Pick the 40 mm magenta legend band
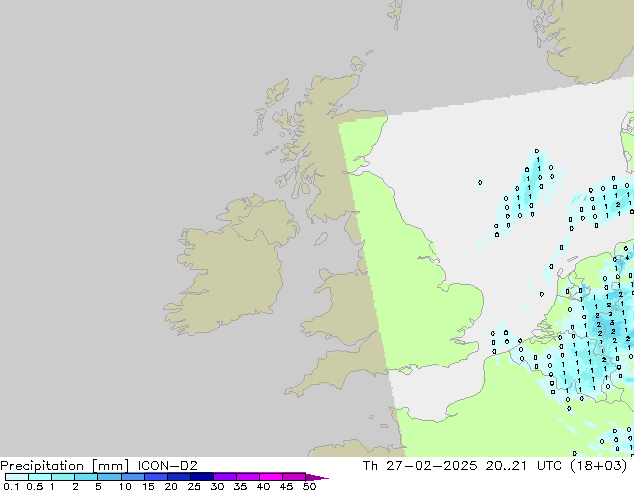The height and width of the screenshot is (490, 634). [271, 477]
